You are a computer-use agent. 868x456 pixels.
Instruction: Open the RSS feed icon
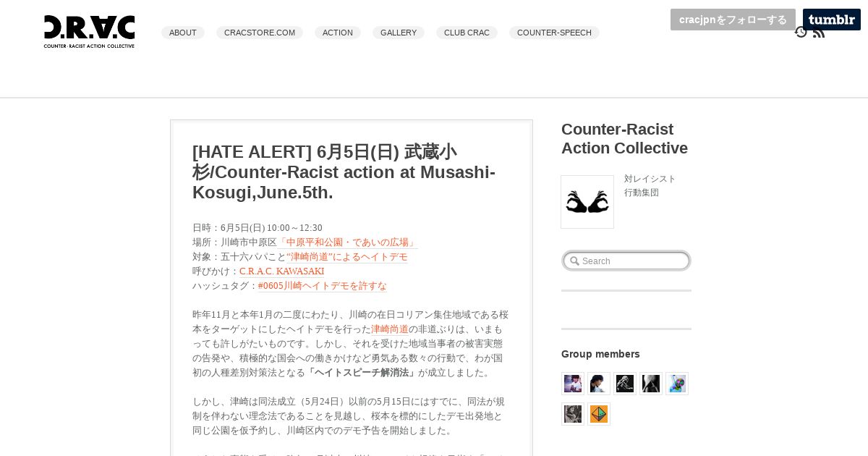click(x=819, y=33)
